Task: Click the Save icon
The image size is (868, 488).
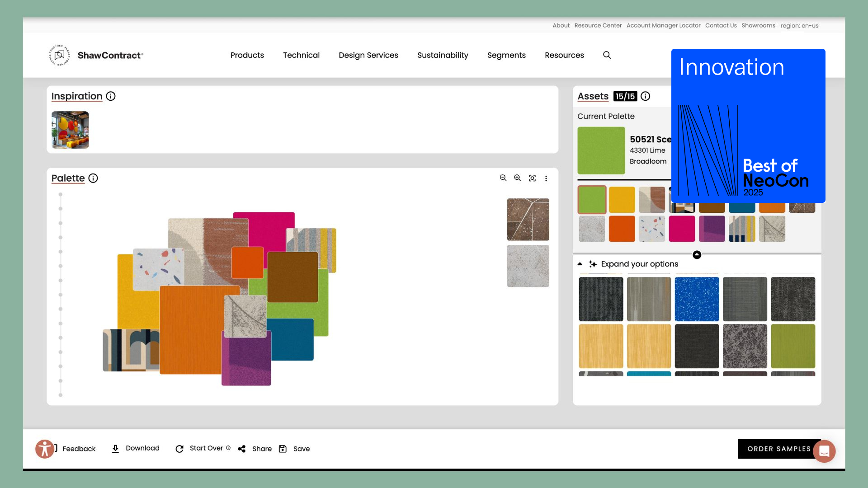Action: point(283,448)
